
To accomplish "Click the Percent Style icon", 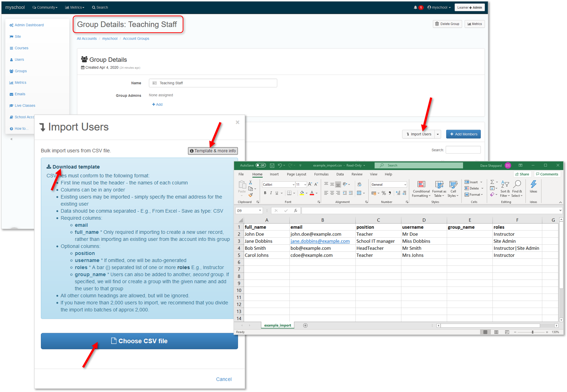I will [384, 193].
